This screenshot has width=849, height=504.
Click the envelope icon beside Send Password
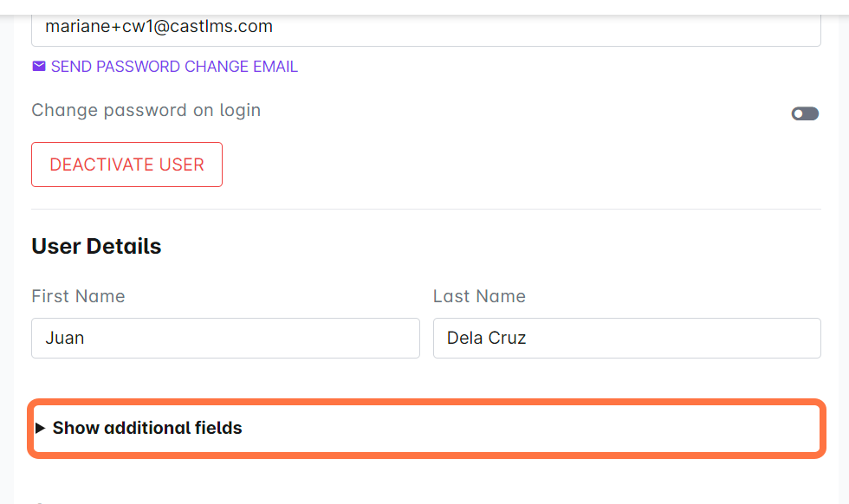click(38, 67)
